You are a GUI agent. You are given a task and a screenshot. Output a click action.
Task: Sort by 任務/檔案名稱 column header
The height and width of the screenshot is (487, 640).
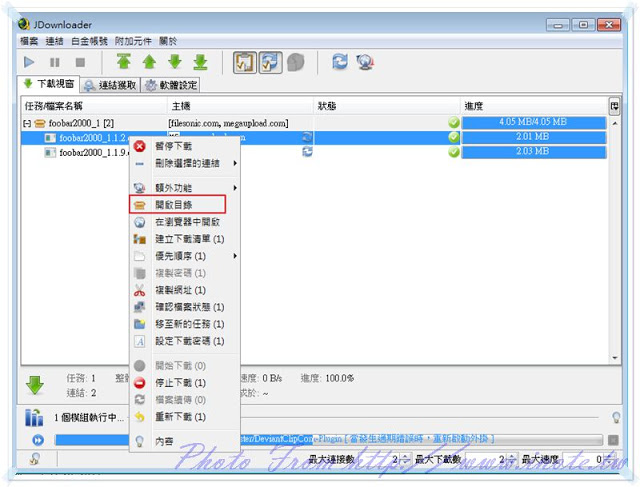(x=95, y=106)
